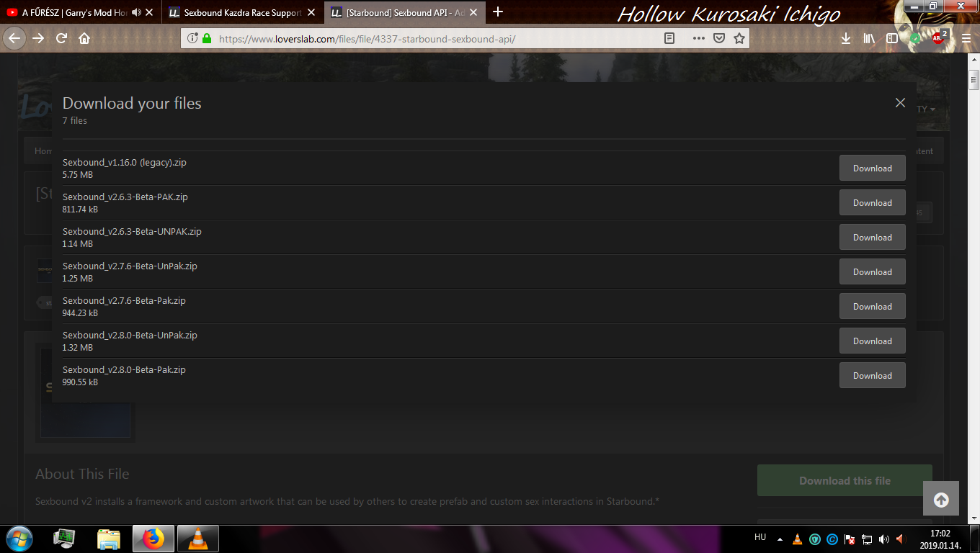The width and height of the screenshot is (980, 553).
Task: Close the Sexbound Kazdra Race Support tab
Action: [x=311, y=12]
